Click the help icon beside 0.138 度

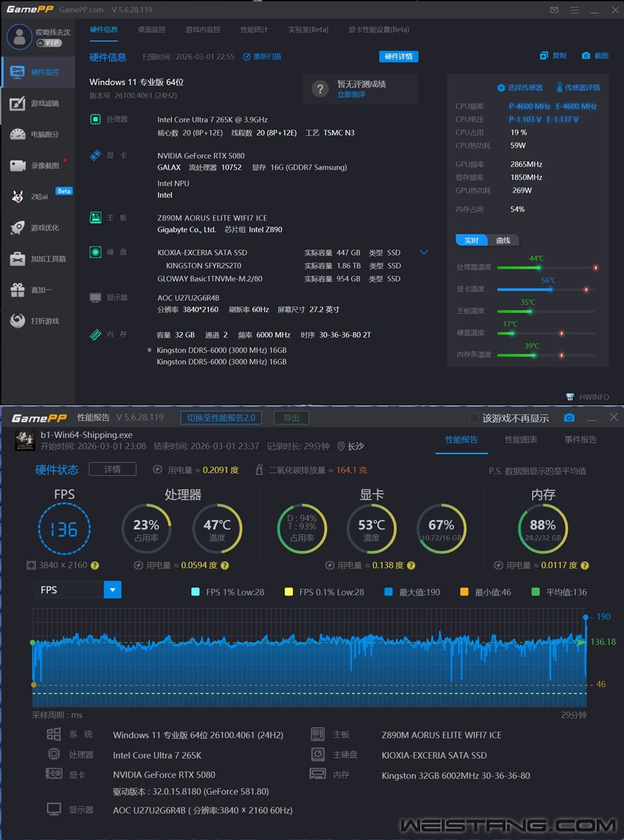pyautogui.click(x=411, y=566)
